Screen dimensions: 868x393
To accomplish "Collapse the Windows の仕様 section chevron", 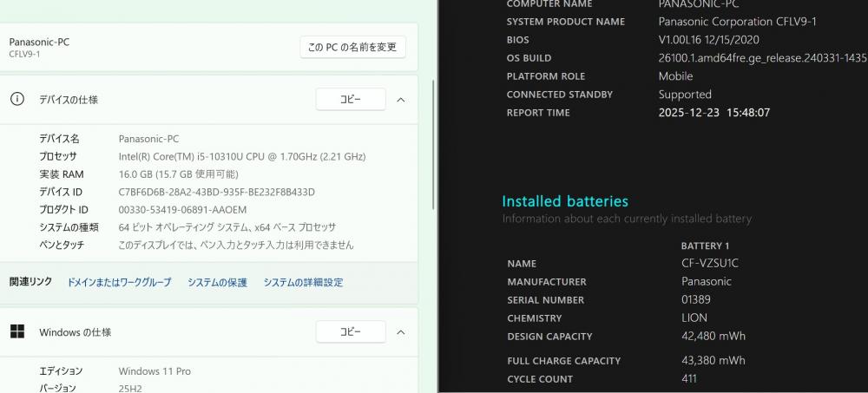I will [x=401, y=332].
